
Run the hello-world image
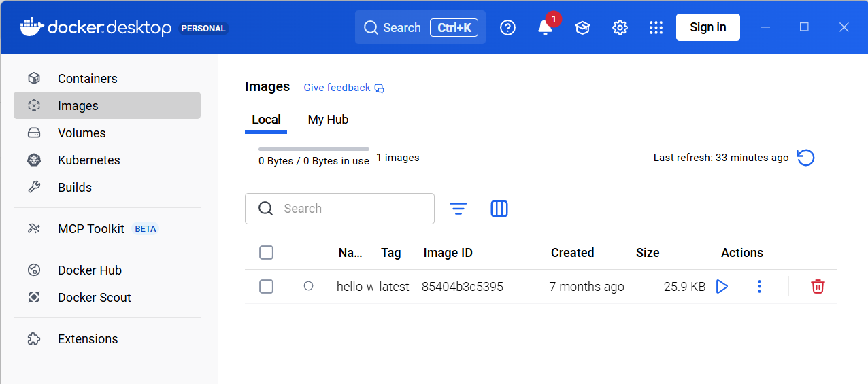[x=722, y=287]
